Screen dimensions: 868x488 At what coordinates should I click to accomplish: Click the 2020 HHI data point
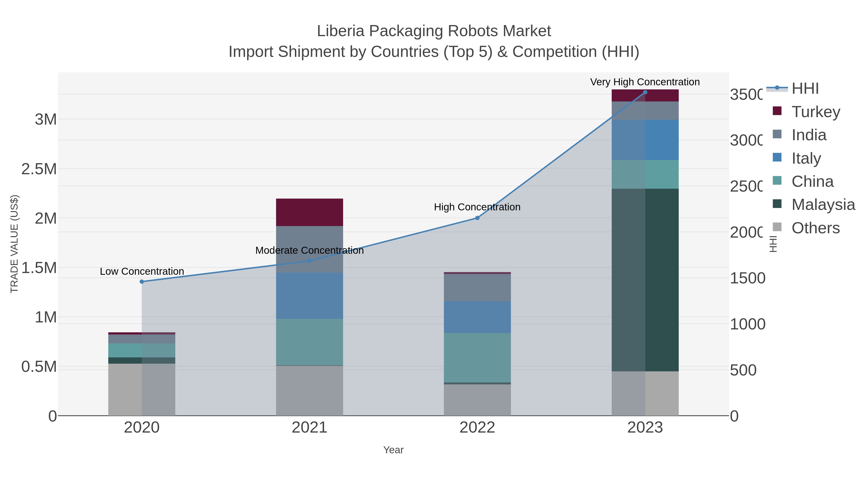(x=142, y=281)
